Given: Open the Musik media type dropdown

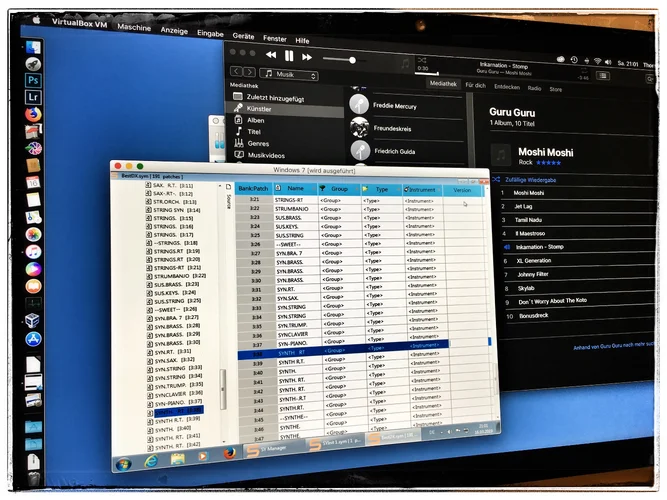Looking at the screenshot, I should coord(289,74).
